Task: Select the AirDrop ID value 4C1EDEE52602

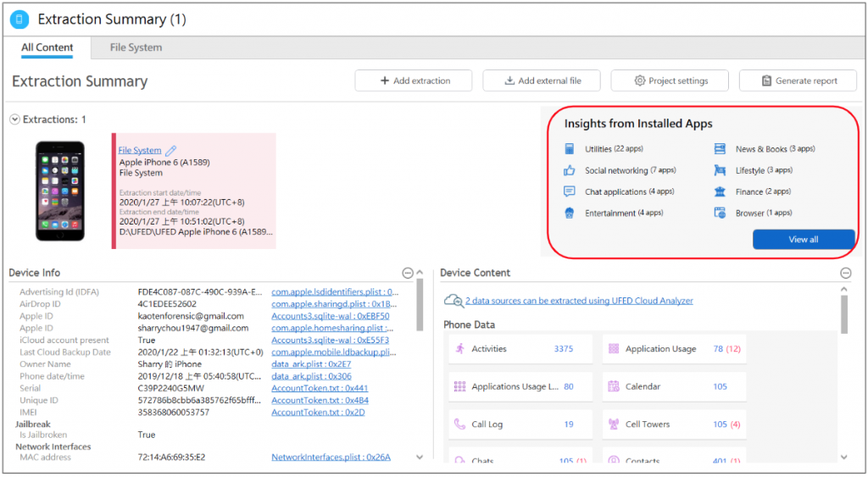Action: pos(167,304)
